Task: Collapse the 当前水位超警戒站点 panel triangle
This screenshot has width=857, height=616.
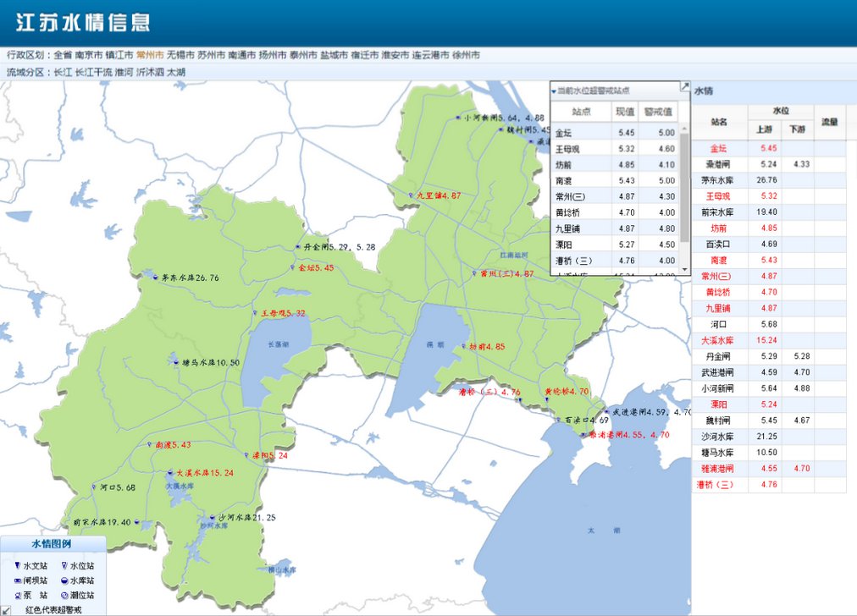Action: pos(554,91)
